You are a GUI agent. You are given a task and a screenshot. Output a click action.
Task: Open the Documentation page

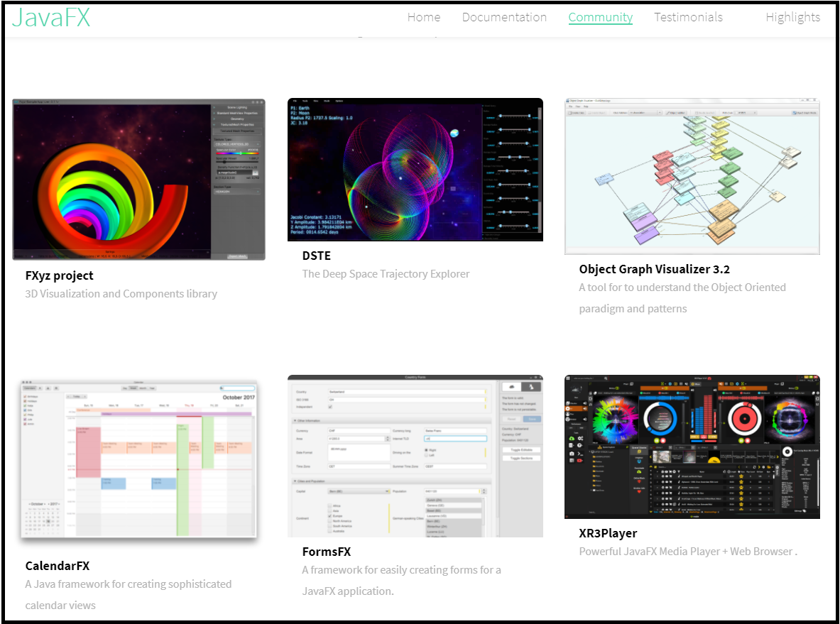(x=504, y=17)
